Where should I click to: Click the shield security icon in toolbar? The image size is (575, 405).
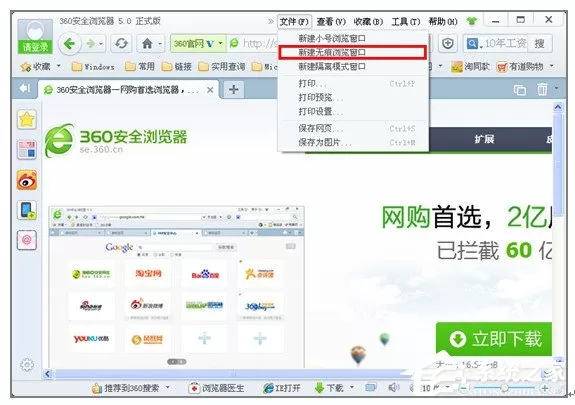pyautogui.click(x=447, y=44)
